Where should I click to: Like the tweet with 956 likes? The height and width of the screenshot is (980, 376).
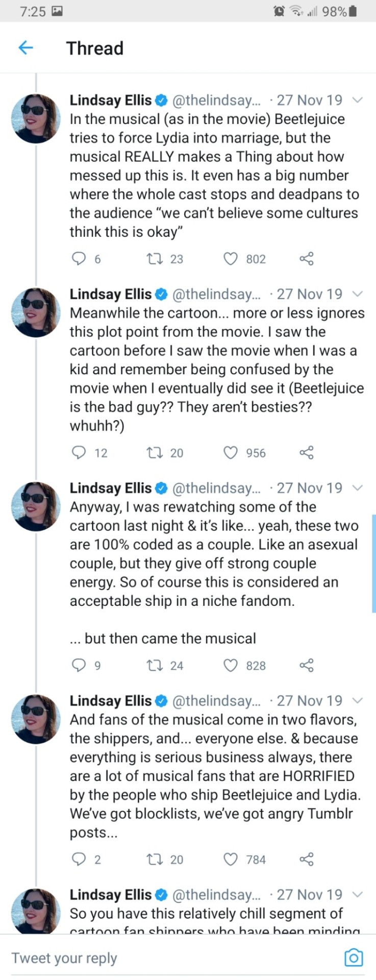(231, 453)
